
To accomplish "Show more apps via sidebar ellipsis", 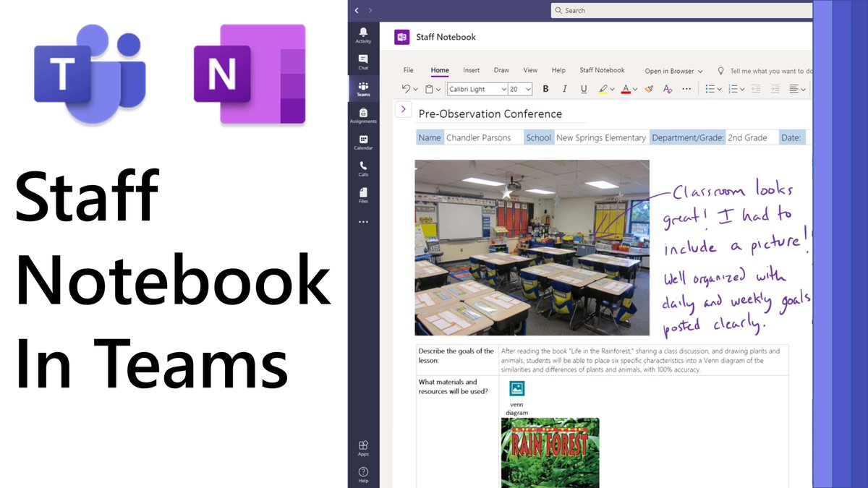I will click(x=363, y=221).
